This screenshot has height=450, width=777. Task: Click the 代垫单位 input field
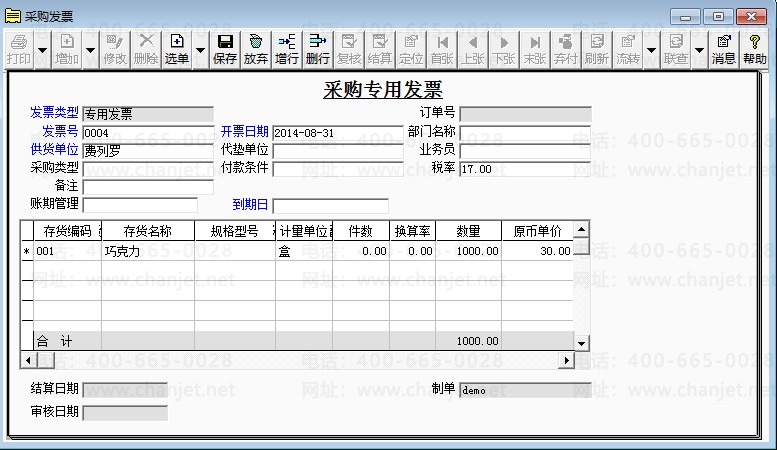click(338, 151)
